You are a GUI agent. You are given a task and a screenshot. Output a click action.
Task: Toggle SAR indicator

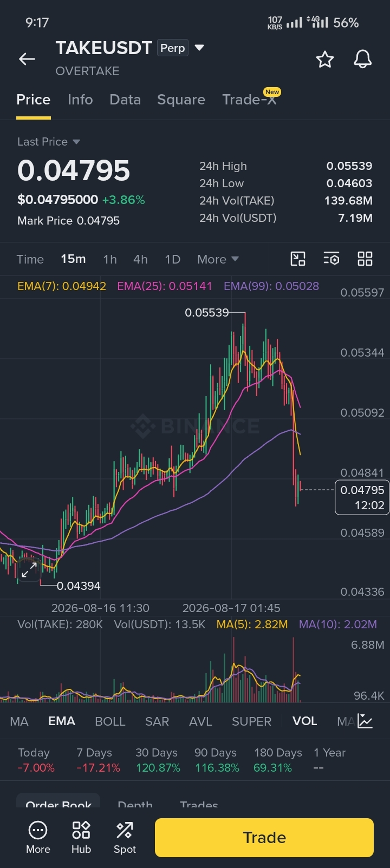point(157,721)
